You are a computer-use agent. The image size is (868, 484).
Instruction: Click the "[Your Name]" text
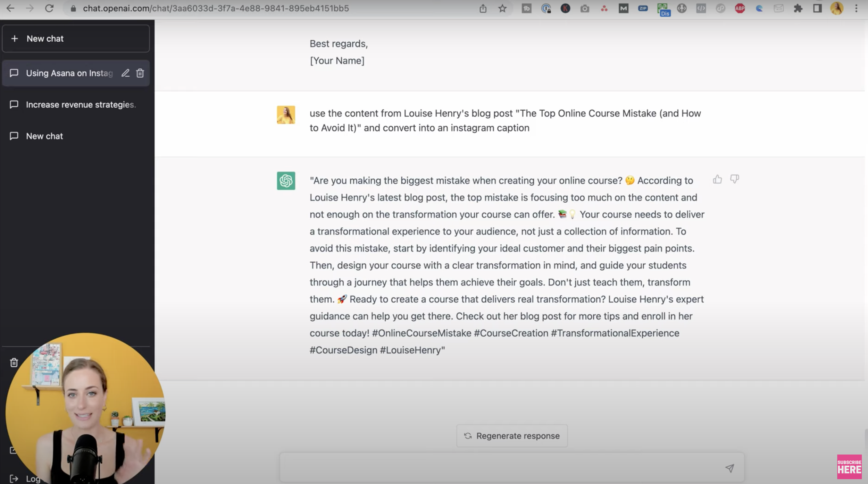337,61
